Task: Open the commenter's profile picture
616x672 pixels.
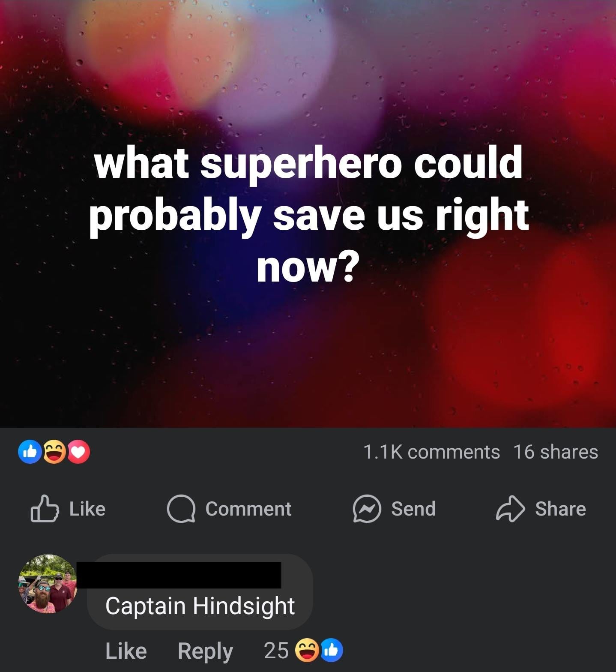Action: click(48, 584)
